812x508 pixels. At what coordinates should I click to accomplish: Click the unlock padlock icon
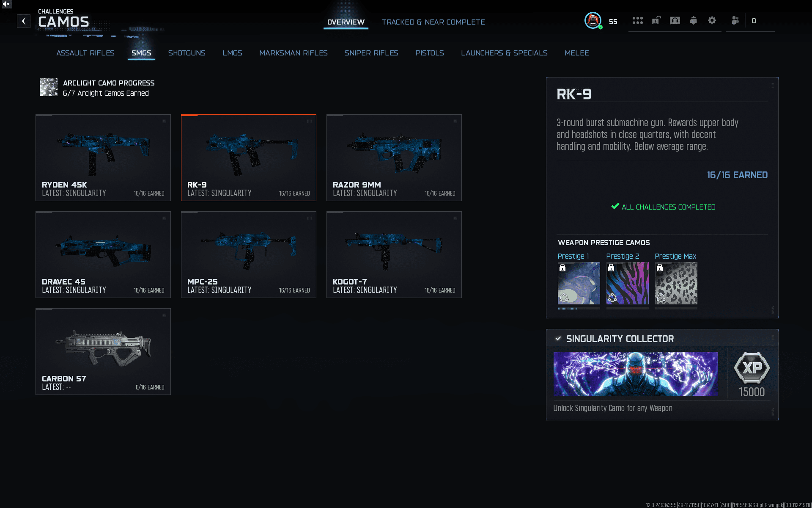656,20
